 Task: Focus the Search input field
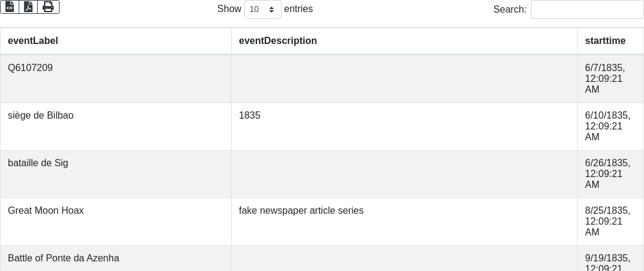tap(587, 10)
